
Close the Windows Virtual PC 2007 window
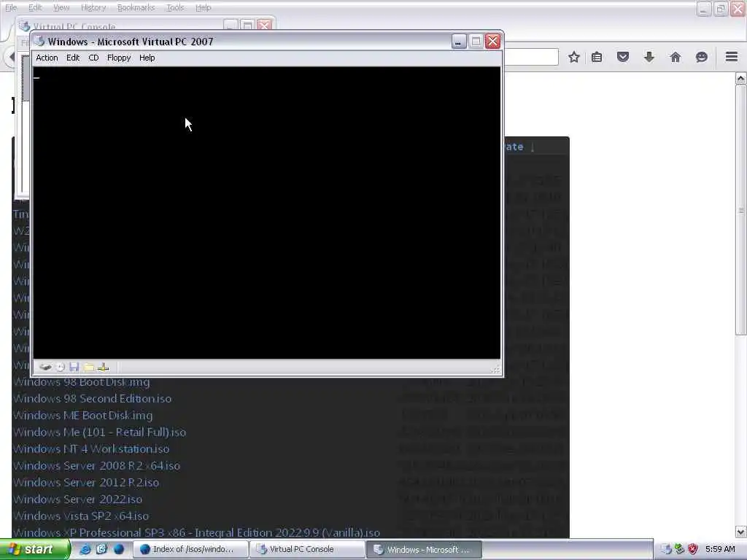pos(492,42)
